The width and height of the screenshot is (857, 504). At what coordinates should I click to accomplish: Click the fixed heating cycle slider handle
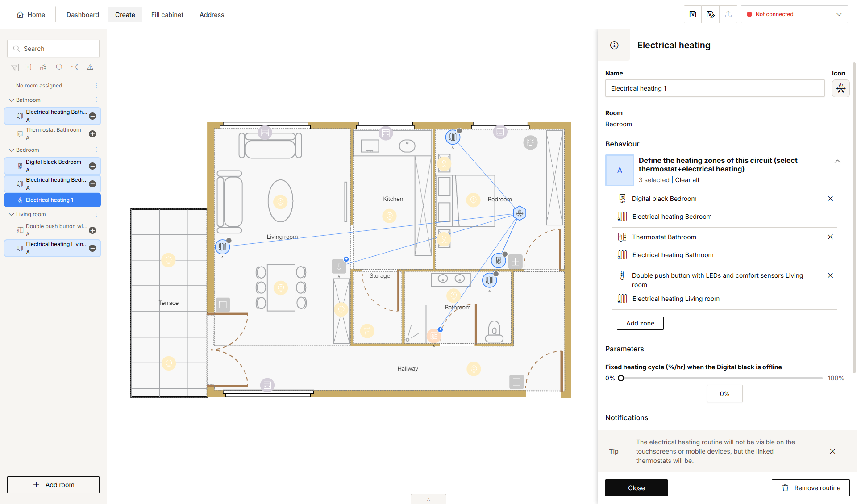tap(620, 378)
